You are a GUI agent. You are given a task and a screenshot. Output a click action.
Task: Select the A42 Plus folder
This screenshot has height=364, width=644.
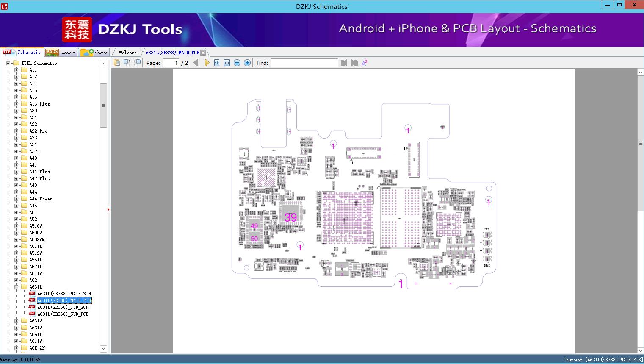pos(39,178)
